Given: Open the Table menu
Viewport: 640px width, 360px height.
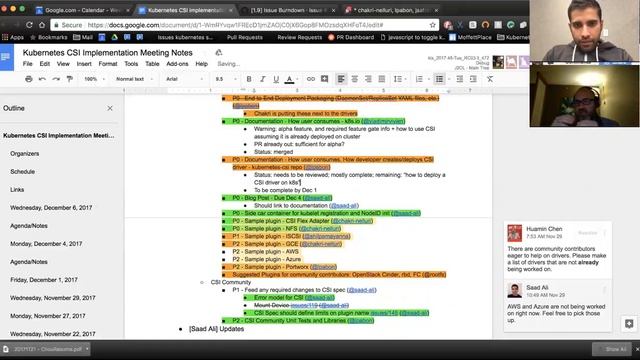Looking at the screenshot, I should coord(152,64).
